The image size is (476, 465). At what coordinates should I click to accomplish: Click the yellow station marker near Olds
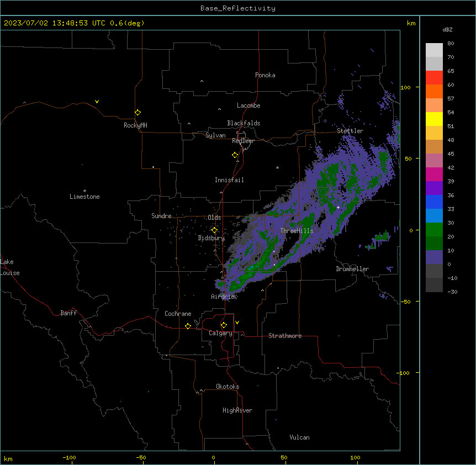pyautogui.click(x=214, y=230)
